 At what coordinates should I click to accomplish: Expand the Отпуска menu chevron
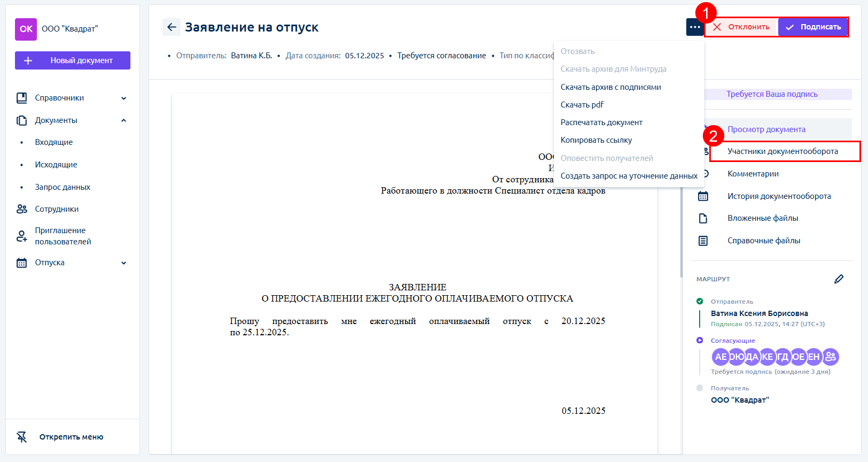click(x=123, y=263)
